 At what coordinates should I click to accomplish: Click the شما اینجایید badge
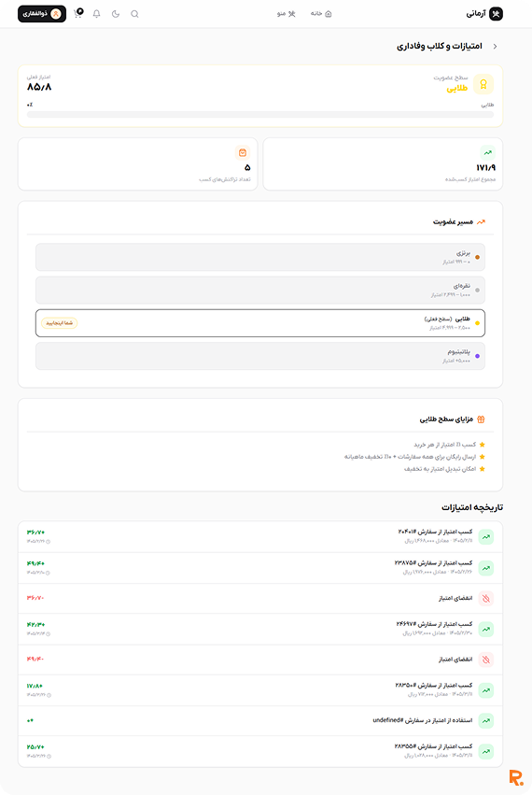pos(60,323)
